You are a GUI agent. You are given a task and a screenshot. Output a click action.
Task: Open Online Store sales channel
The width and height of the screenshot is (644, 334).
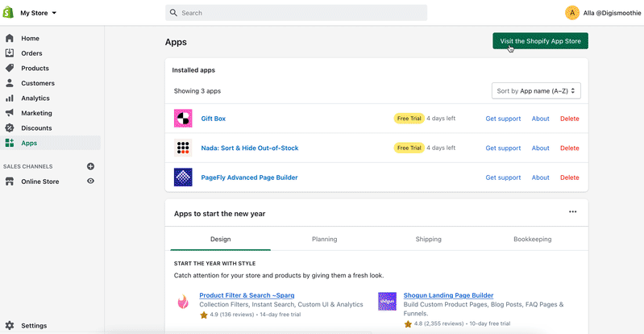click(39, 182)
